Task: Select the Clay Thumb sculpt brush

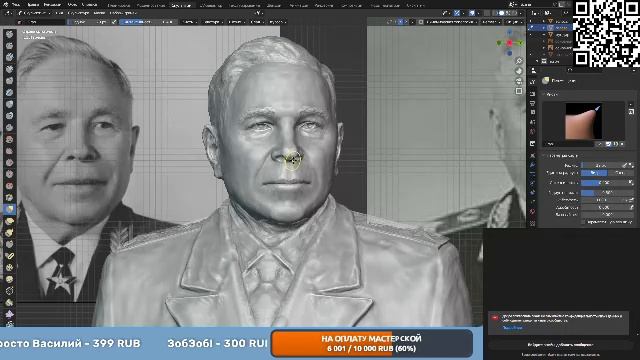Action: (x=10, y=81)
